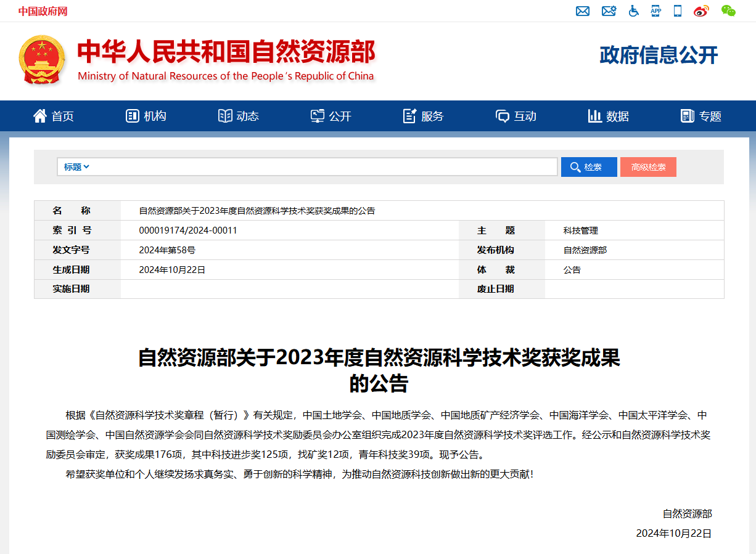This screenshot has width=756, height=554.
Task: Click the 发布机构 value 自然资源部
Action: click(x=585, y=250)
